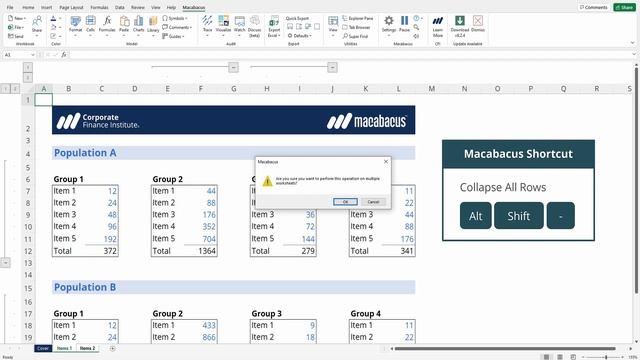Open the Comments button at the top right
Image resolution: width=640 pixels, height=360 pixels.
pos(593,7)
